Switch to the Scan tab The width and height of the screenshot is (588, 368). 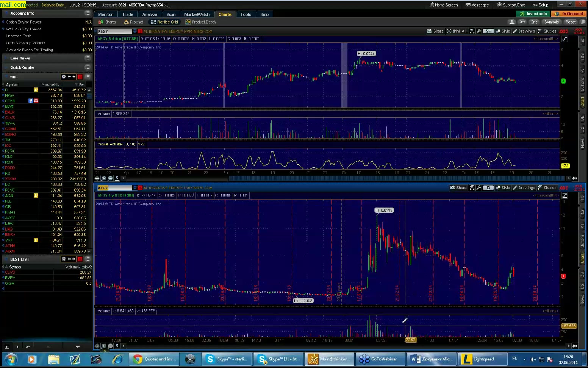coord(171,14)
